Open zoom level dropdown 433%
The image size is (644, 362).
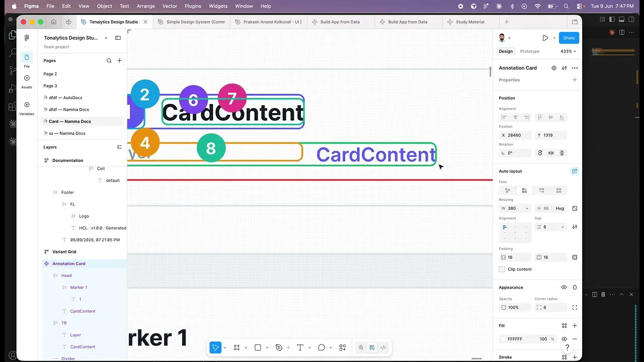(568, 51)
